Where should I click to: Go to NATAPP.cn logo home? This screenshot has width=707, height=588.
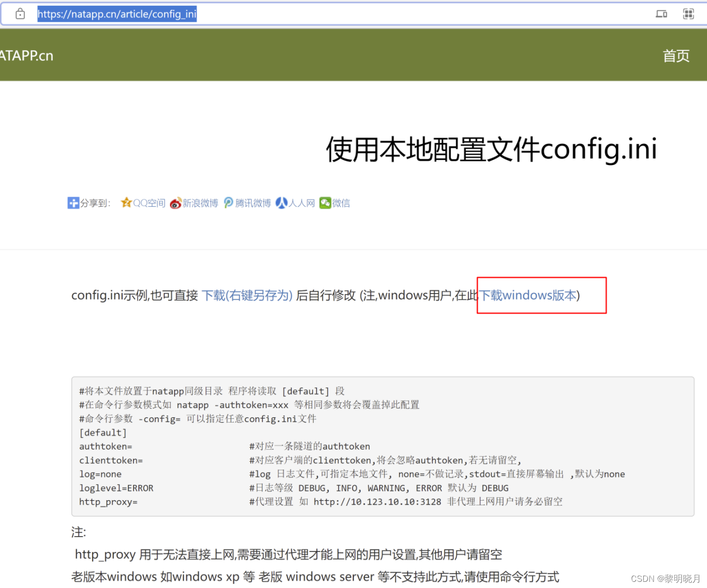coord(26,56)
